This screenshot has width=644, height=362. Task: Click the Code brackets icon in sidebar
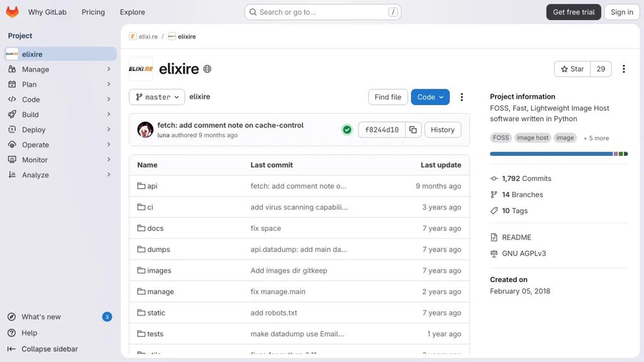(12, 99)
